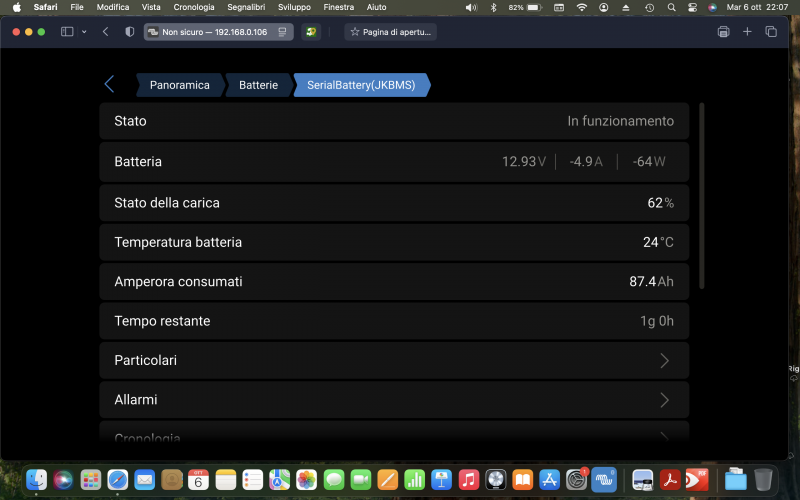Viewport: 800px width, 500px height.
Task: Open the Cronologia list row
Action: pyautogui.click(x=394, y=434)
